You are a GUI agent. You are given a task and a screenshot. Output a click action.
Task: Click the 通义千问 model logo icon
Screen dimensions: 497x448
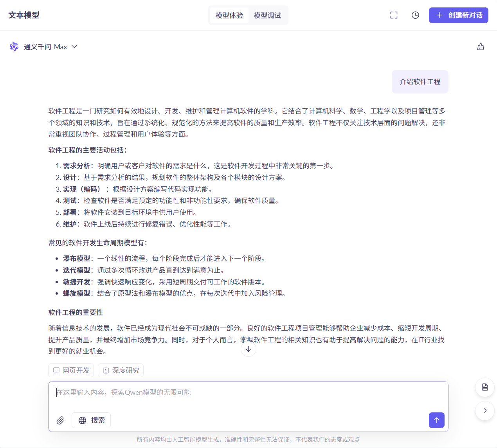click(x=14, y=47)
